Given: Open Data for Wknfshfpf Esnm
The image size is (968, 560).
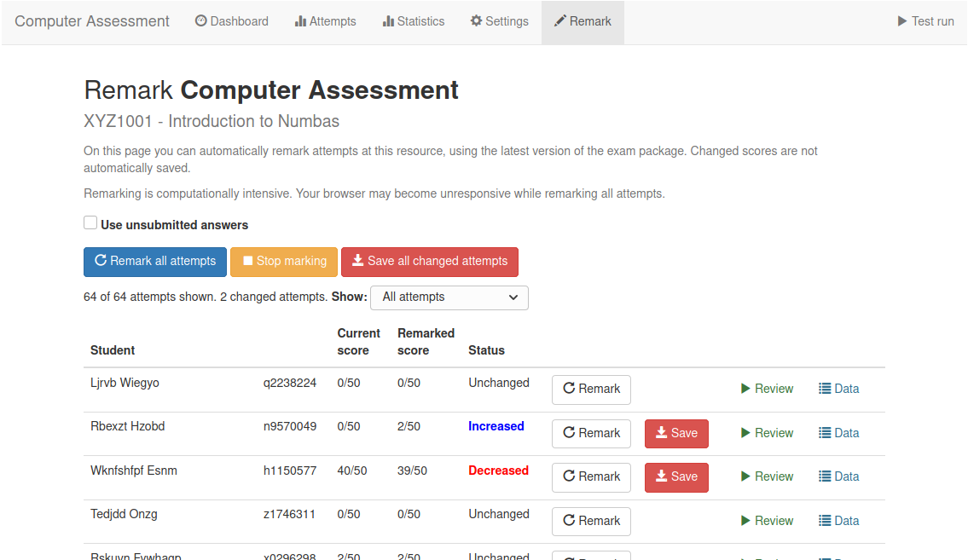Looking at the screenshot, I should pyautogui.click(x=839, y=476).
